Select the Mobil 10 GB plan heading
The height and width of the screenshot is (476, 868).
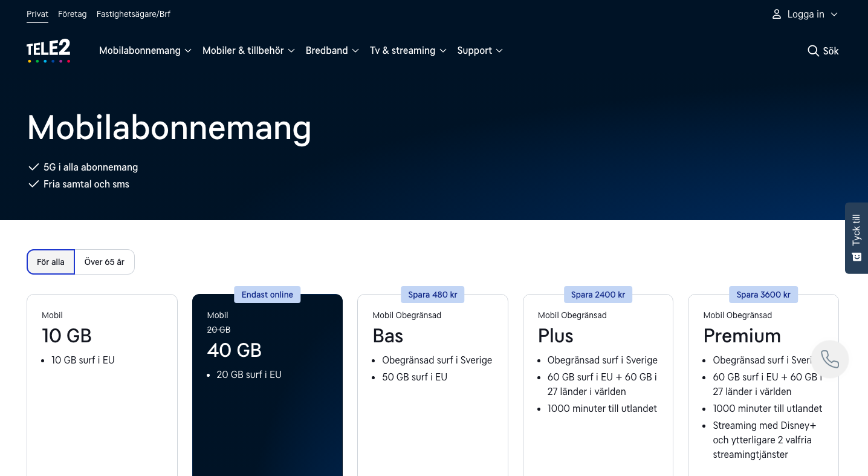point(66,336)
